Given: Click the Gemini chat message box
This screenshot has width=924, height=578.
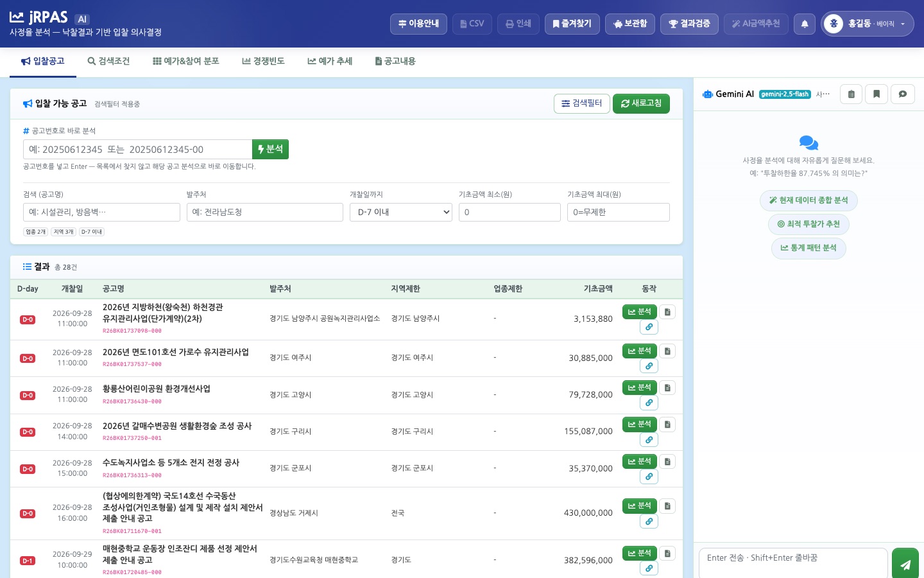Looking at the screenshot, I should (x=793, y=563).
